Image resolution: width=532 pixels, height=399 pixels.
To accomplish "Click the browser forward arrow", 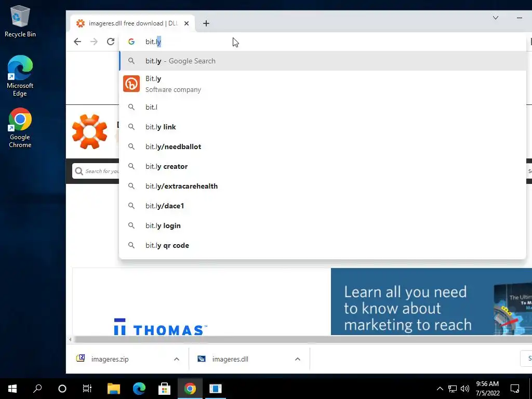I will point(94,42).
